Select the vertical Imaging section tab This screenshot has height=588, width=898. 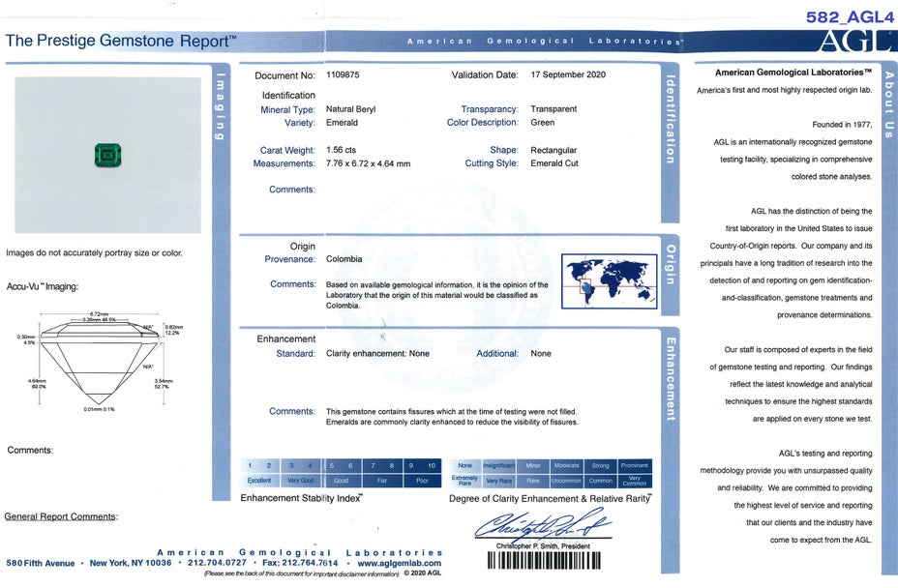[221, 106]
